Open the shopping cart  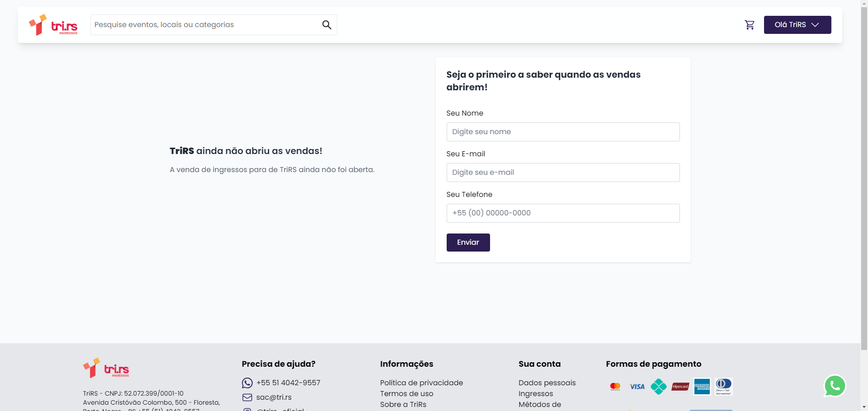(750, 25)
